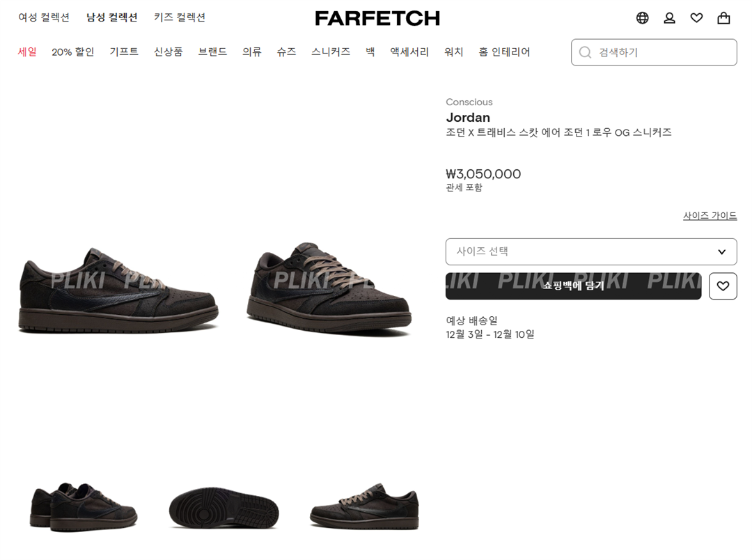Switch to the 키즈 컬렉션 tab

click(x=180, y=17)
